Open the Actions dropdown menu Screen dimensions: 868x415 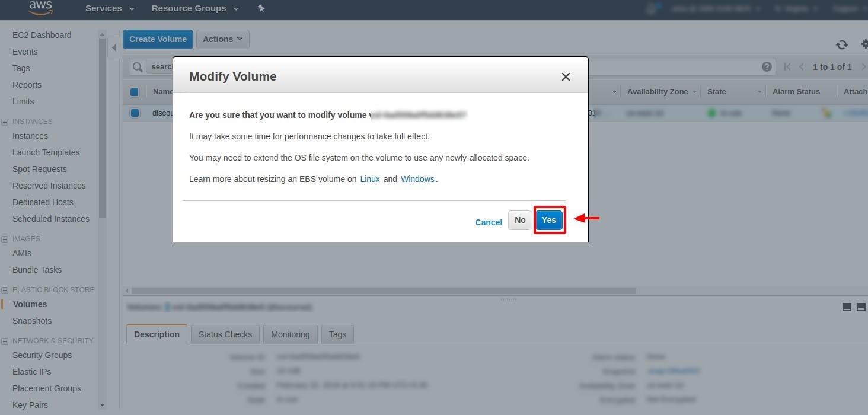[x=222, y=39]
